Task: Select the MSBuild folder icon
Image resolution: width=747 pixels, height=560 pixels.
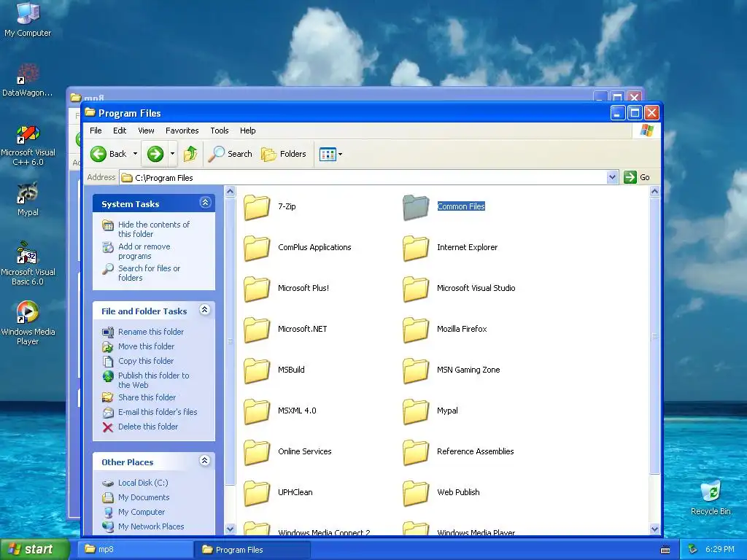Action: pyautogui.click(x=257, y=371)
